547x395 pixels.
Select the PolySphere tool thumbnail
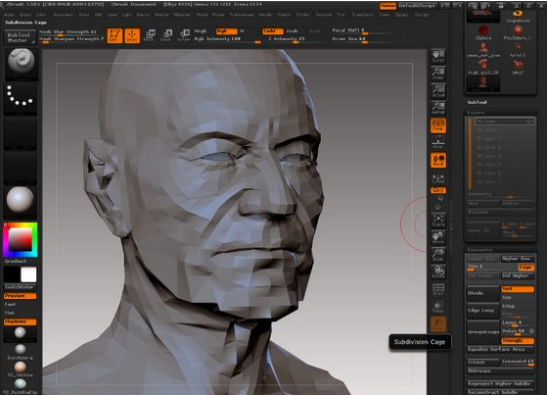[x=517, y=32]
